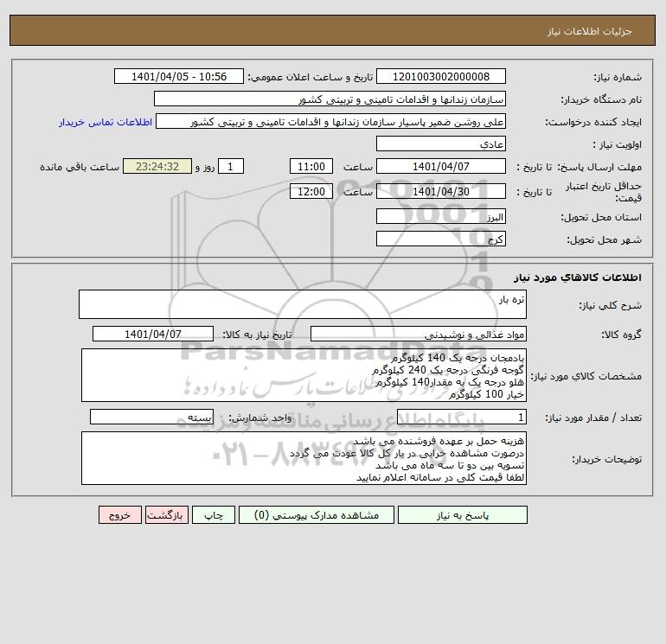Click the اطلاعات کالاهای مورد نیاز section heading
The height and width of the screenshot is (644, 666).
(578, 277)
